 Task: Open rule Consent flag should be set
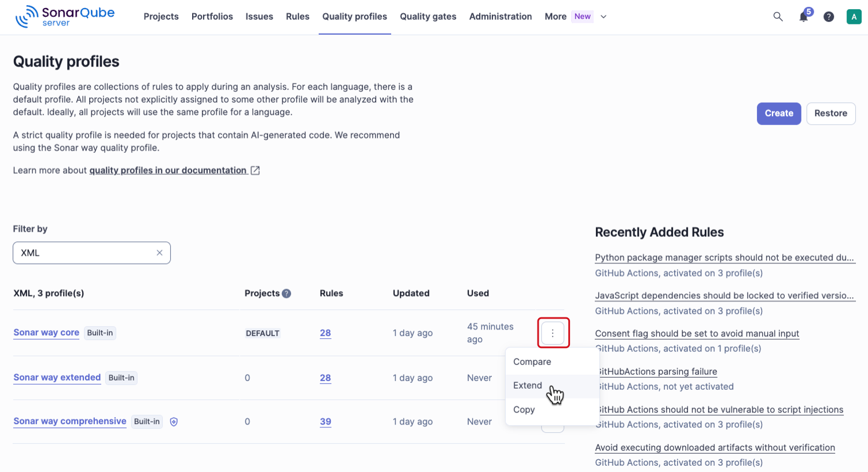pyautogui.click(x=697, y=334)
